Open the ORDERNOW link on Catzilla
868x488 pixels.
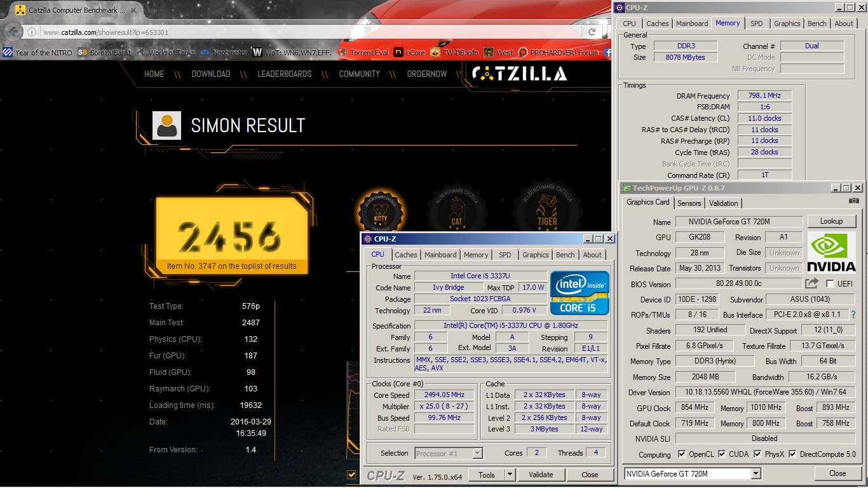pyautogui.click(x=427, y=74)
